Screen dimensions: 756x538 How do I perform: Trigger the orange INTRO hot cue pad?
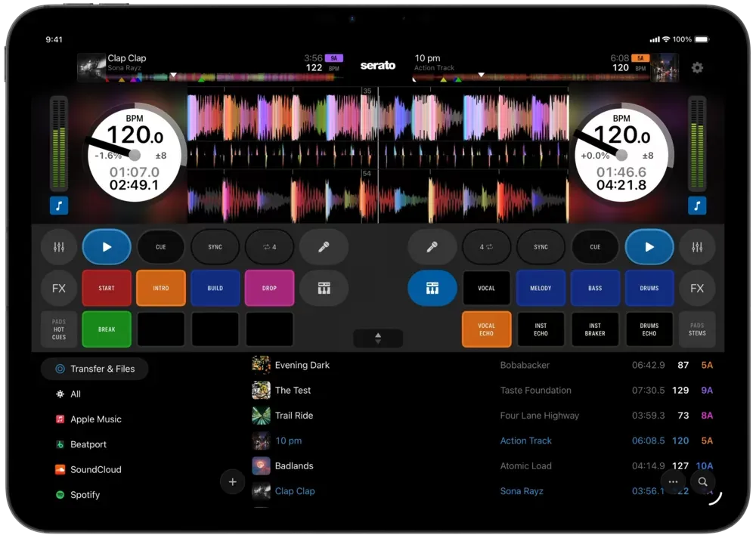coord(160,289)
